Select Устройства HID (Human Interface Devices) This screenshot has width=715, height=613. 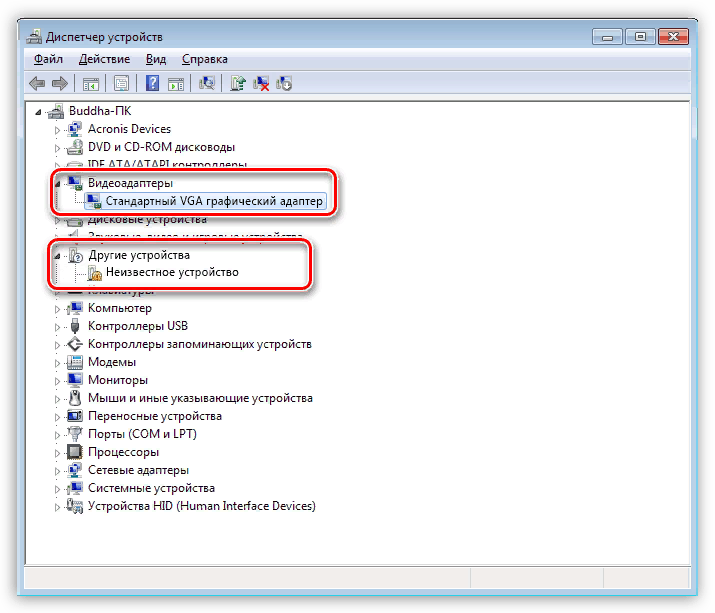point(202,506)
